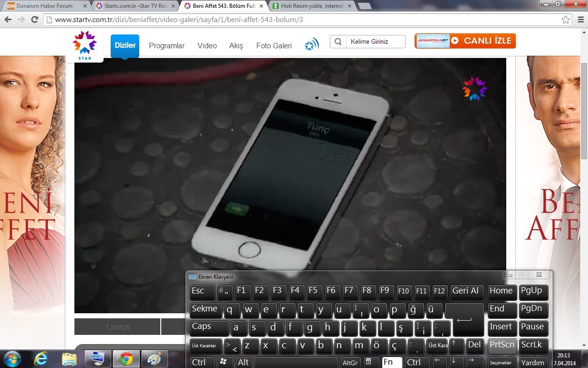Open the Diziler menu tab

[x=125, y=46]
